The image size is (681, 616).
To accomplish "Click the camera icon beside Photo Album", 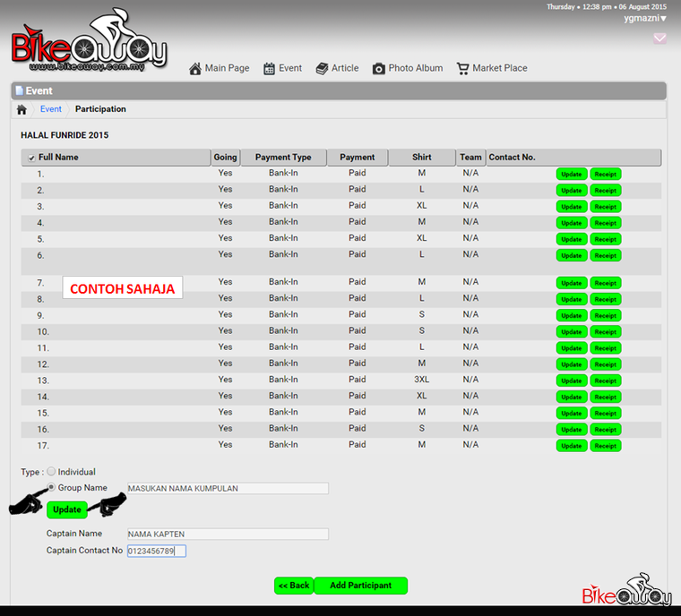I will pos(379,69).
